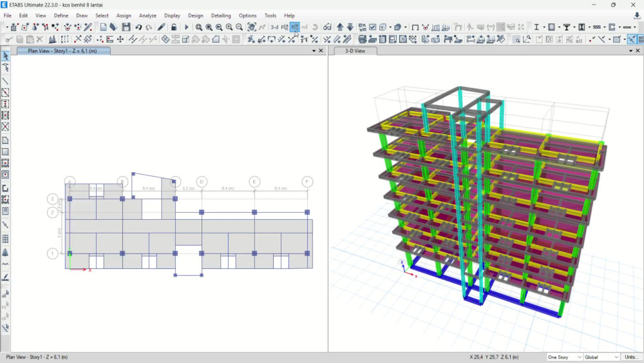The height and width of the screenshot is (363, 644).
Task: Set Plan view toolbar button
Action: [285, 27]
